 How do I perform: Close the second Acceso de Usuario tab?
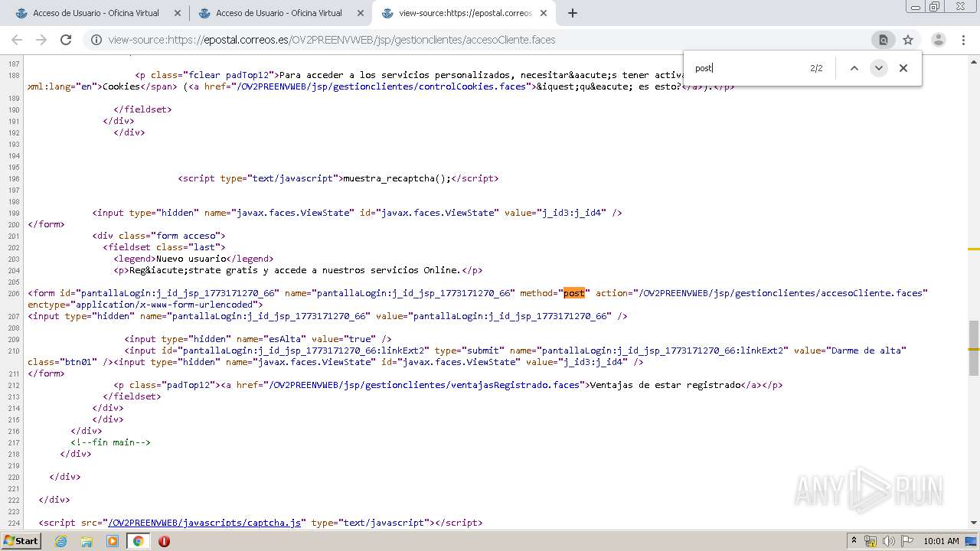361,13
